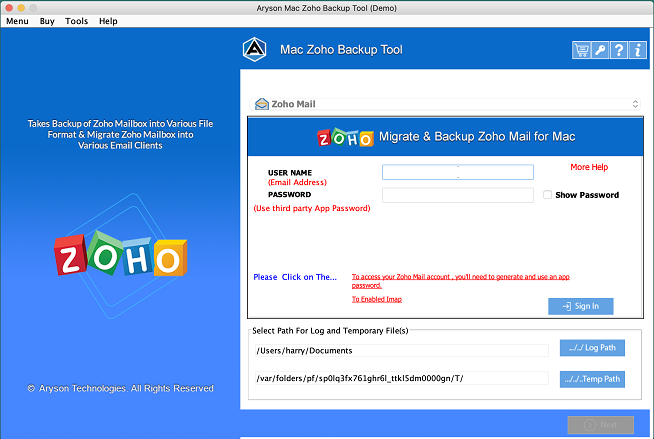Viewport: 654px width, 439px height.
Task: Click the Aryson logo in header
Action: click(254, 49)
